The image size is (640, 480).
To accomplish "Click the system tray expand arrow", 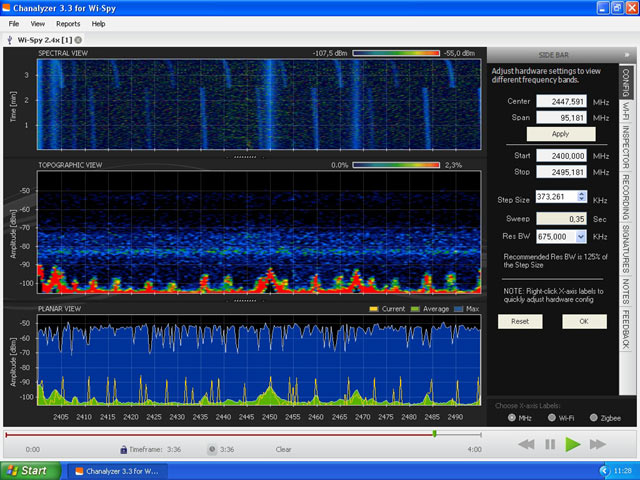I will point(603,471).
